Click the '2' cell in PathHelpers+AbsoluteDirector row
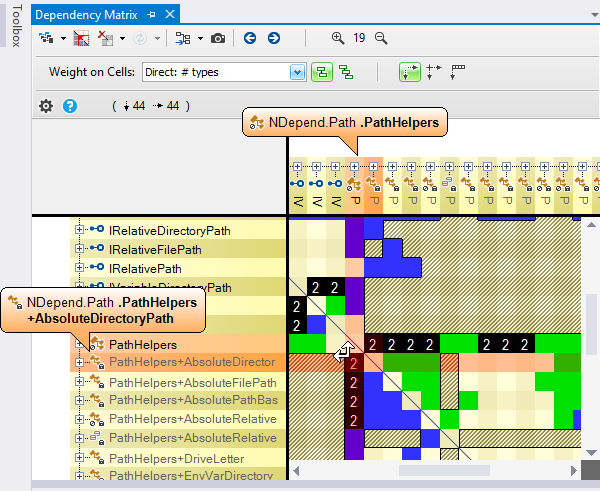 tap(354, 363)
